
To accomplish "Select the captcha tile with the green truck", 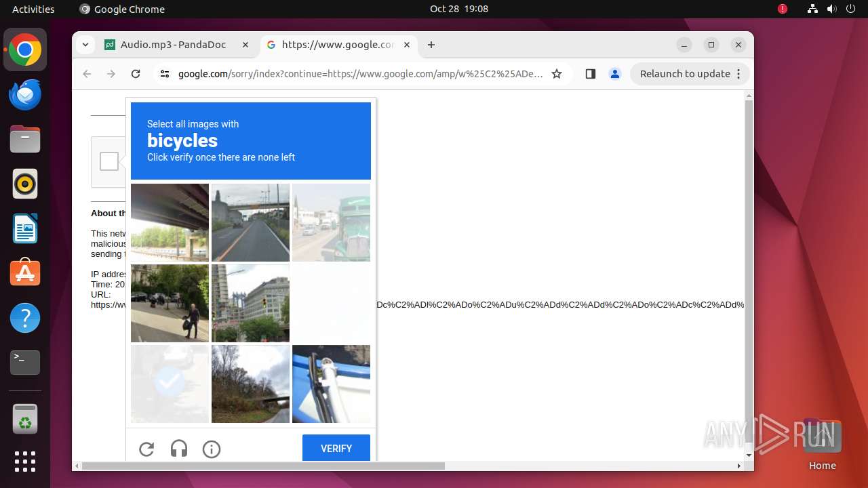I will click(331, 222).
